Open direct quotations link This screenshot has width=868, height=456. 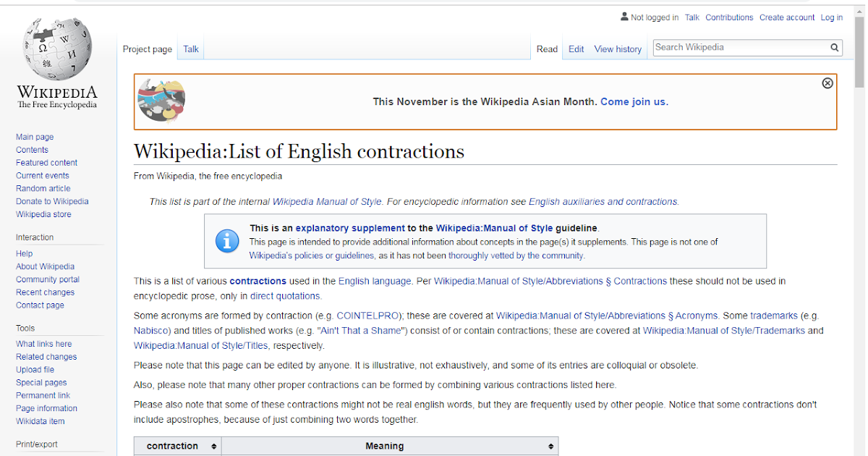click(285, 296)
